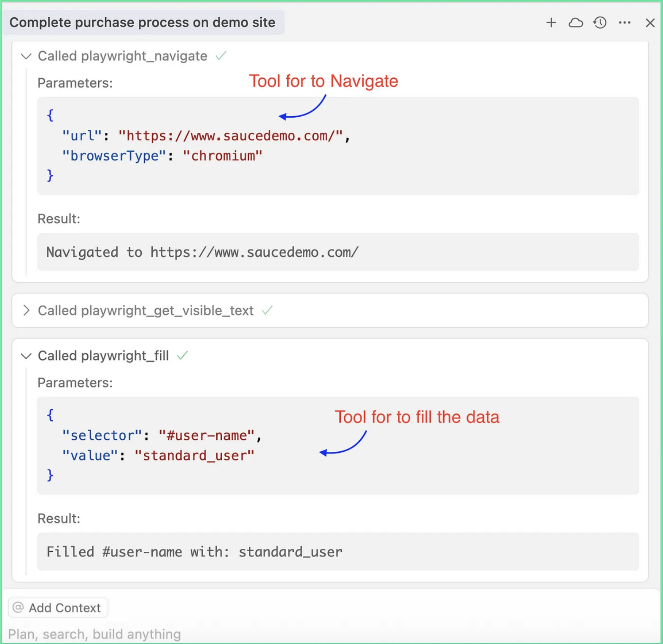The image size is (663, 644).
Task: Expand the playwright_get_visible_text call
Action: (26, 311)
